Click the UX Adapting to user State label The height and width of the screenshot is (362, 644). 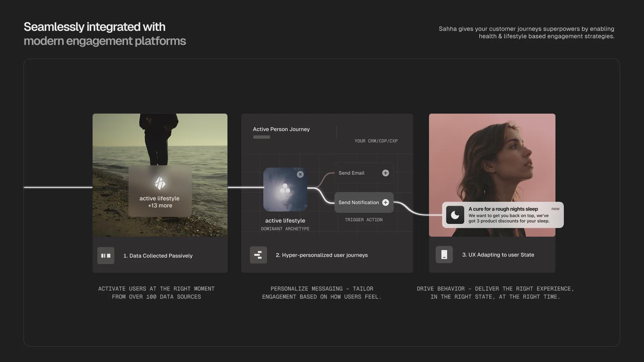click(498, 255)
